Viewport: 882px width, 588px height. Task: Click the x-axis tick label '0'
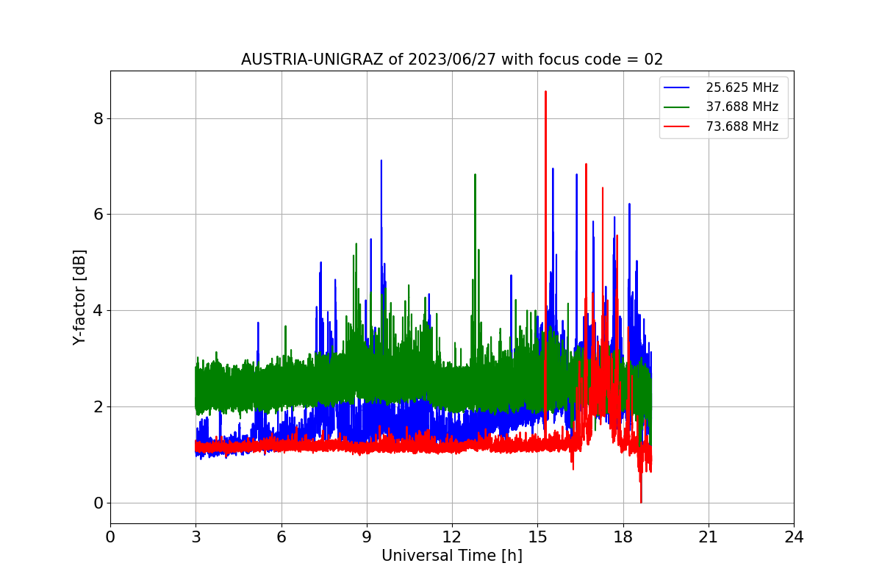click(110, 537)
